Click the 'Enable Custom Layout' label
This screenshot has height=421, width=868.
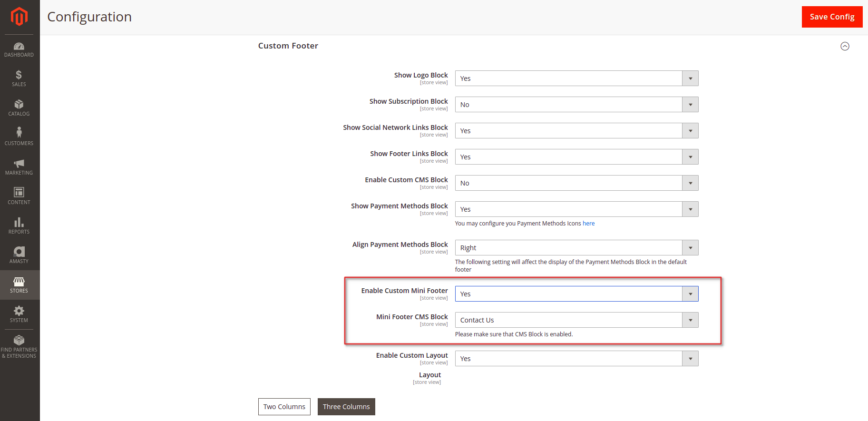[x=412, y=355]
